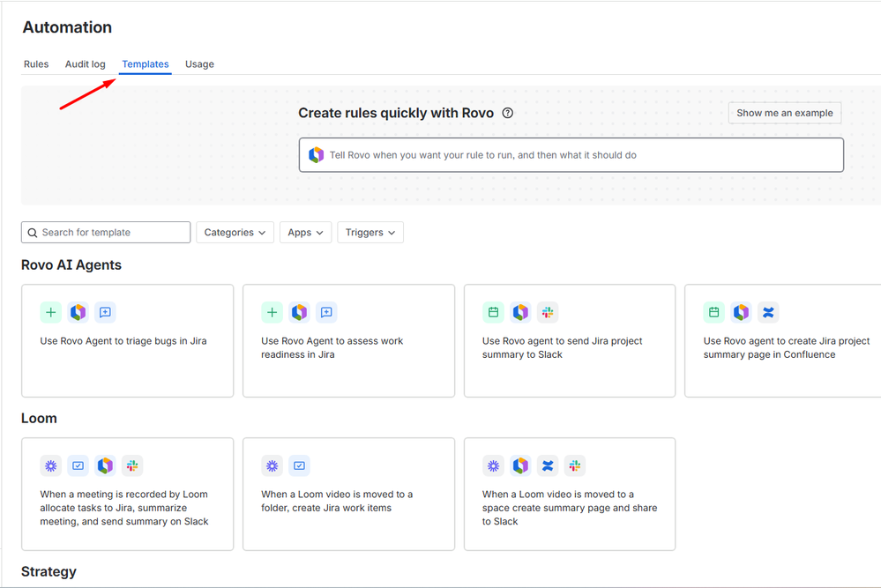The height and width of the screenshot is (588, 881).
Task: Click comment icon on work readiness card
Action: (x=326, y=312)
